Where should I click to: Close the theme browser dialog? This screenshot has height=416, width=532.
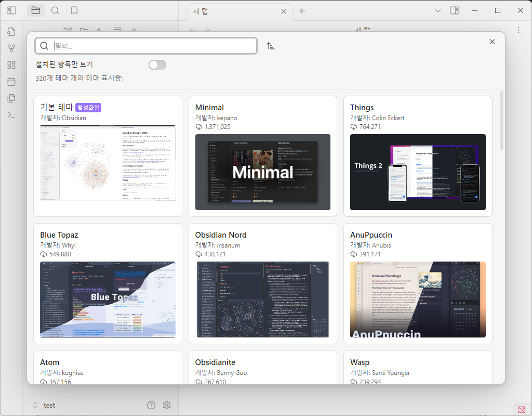click(x=492, y=42)
